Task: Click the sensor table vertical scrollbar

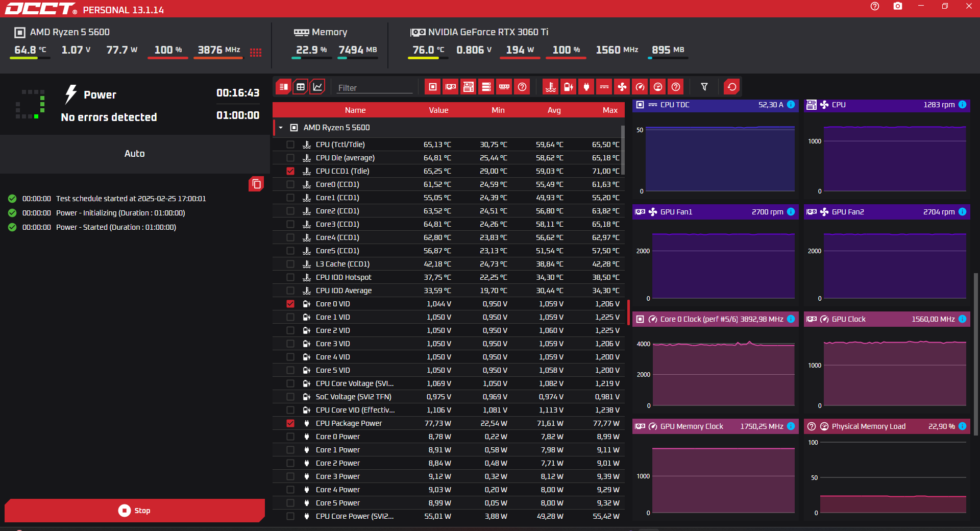Action: 623,150
